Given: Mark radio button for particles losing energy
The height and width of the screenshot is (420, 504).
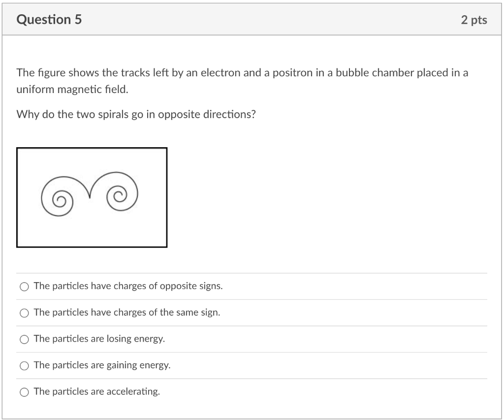Looking at the screenshot, I should (x=25, y=339).
